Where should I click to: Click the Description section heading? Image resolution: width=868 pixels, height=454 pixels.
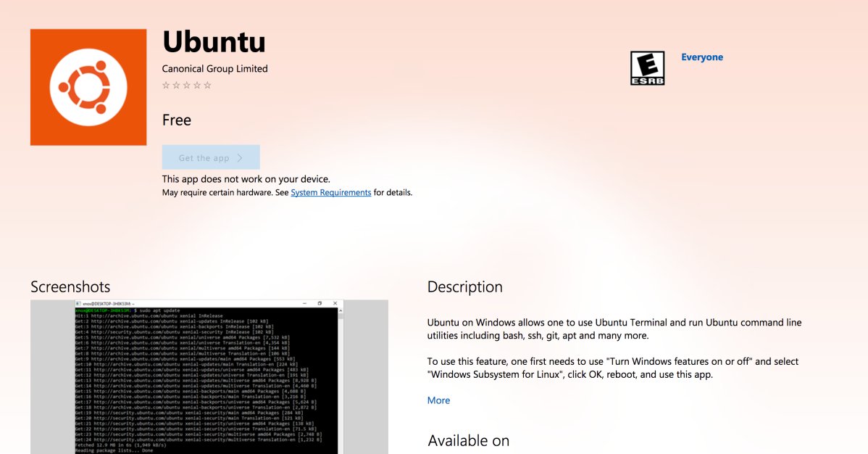(x=464, y=286)
